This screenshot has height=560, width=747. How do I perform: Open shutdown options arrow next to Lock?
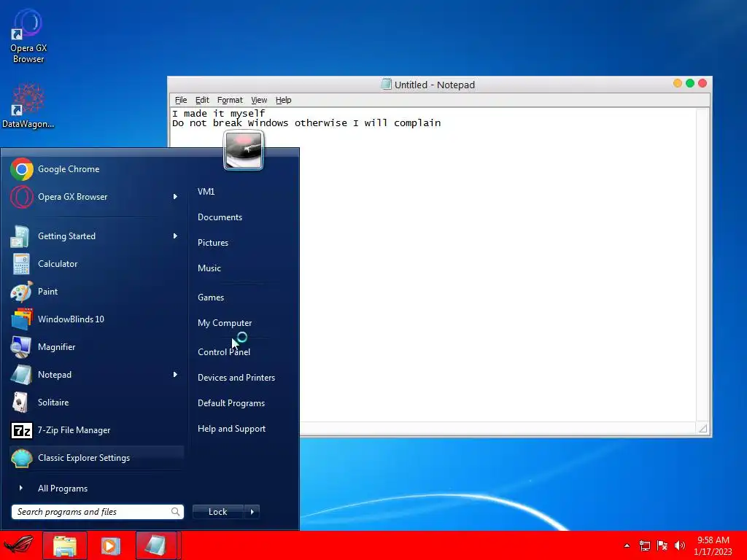coord(252,511)
